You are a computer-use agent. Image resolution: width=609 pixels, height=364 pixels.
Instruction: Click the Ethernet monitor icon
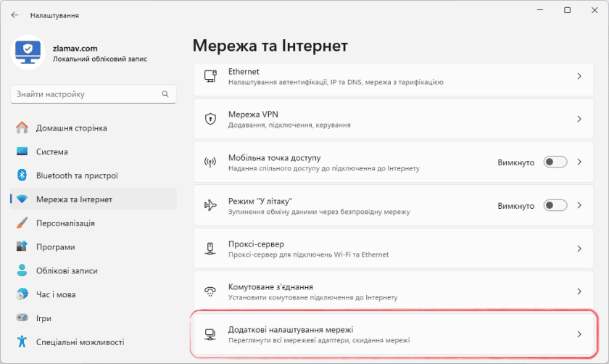[x=210, y=76]
